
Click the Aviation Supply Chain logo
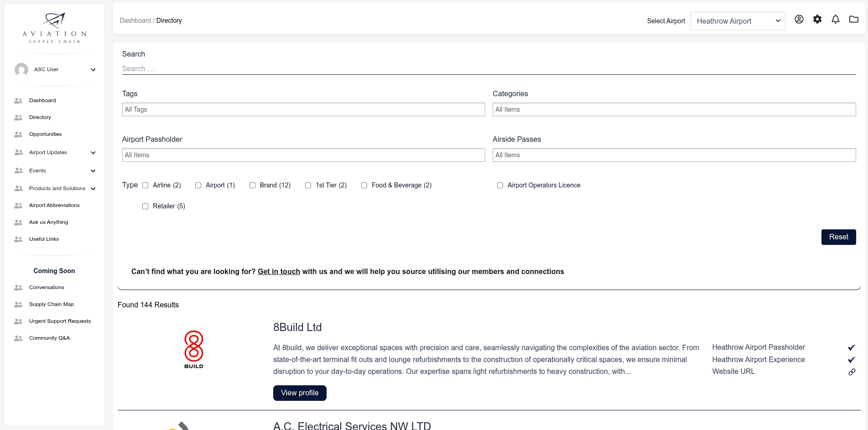point(54,28)
